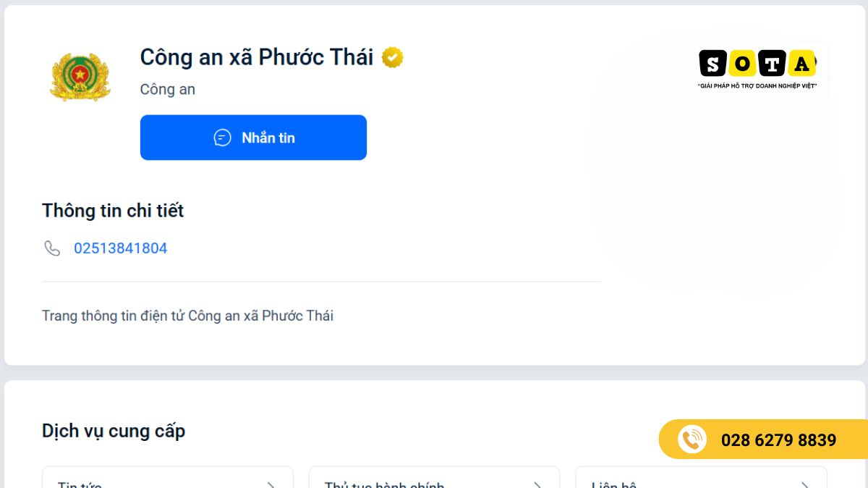Click the title Công an xã Phước Thái
The image size is (868, 488).
[257, 57]
